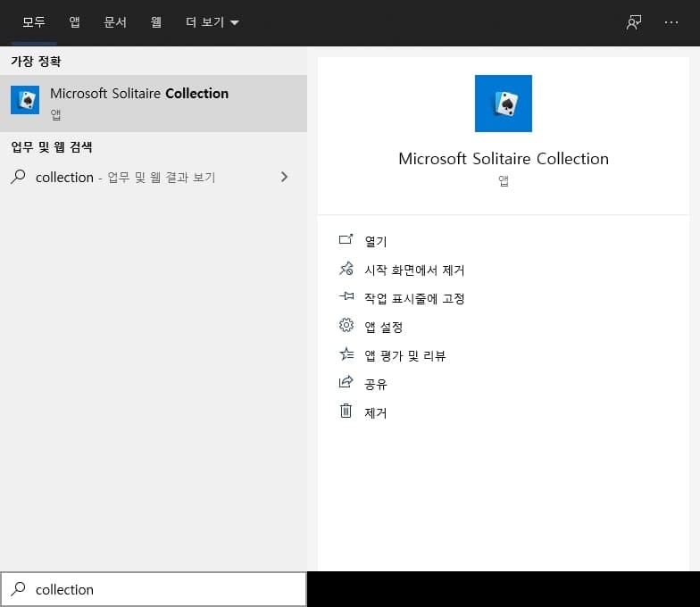Choose 제거 to uninstall the app
This screenshot has width=700, height=607.
pos(376,412)
